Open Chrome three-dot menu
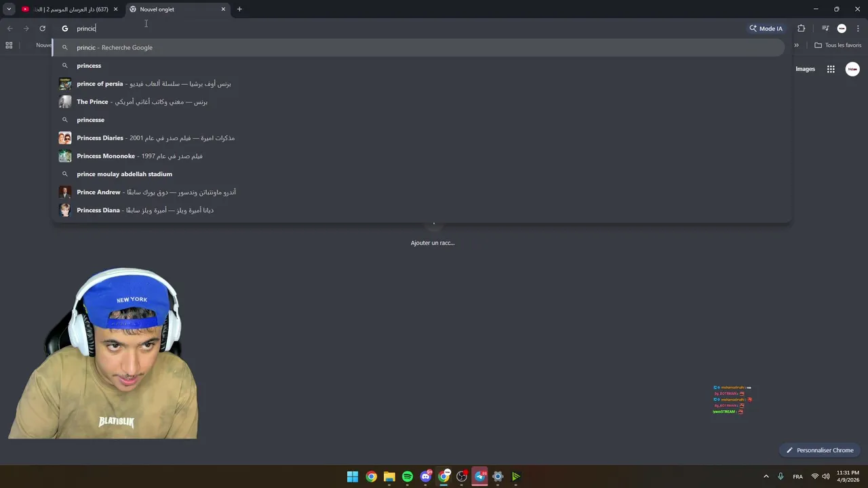868x488 pixels. (858, 28)
